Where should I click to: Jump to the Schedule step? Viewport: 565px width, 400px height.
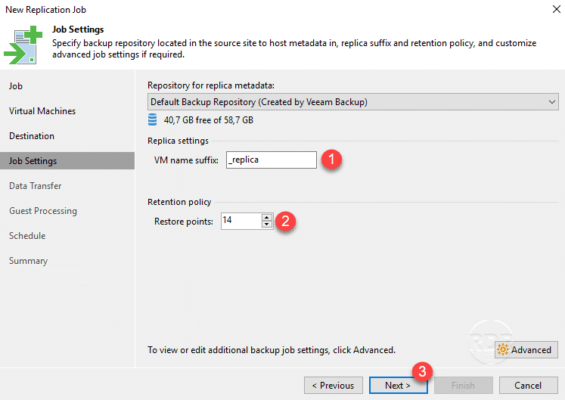27,236
